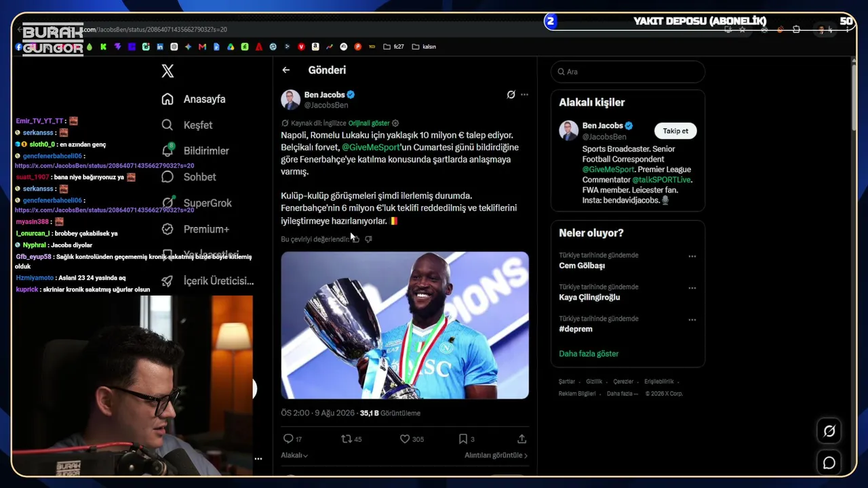This screenshot has height=488, width=868.
Task: Open the Kick bookmark icon
Action: tap(104, 47)
